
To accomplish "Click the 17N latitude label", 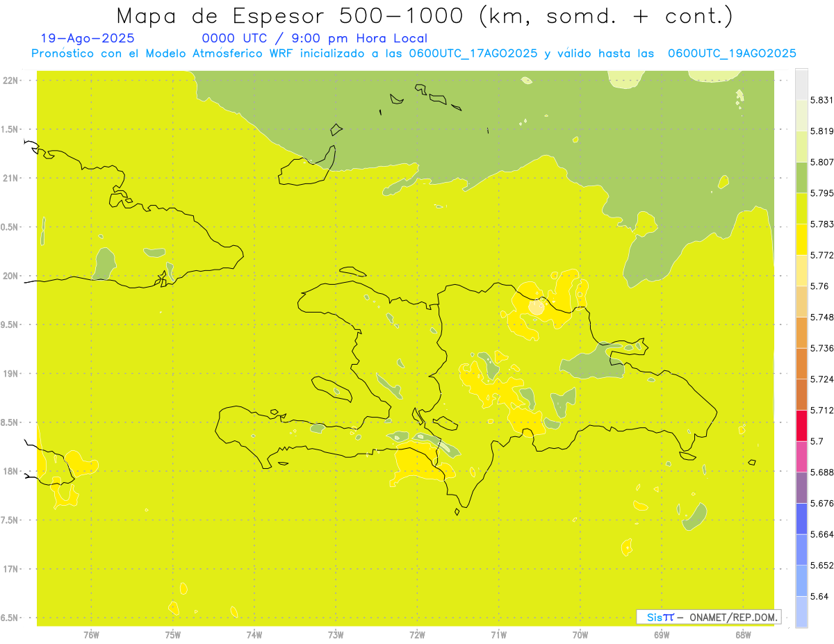I will [x=10, y=569].
